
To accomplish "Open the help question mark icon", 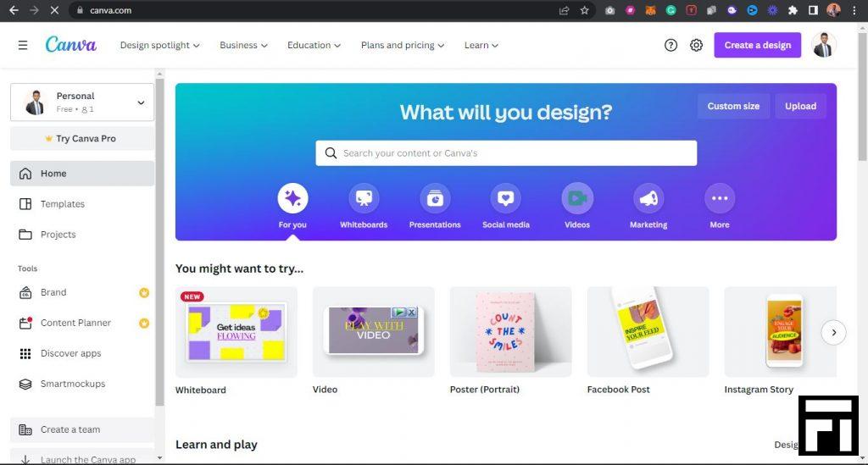I will pyautogui.click(x=671, y=46).
